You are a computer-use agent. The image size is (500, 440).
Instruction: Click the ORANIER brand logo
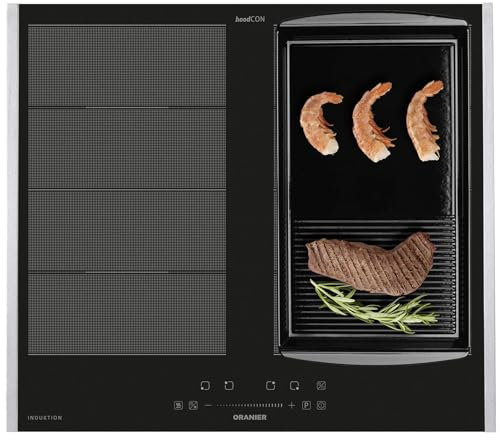click(x=250, y=417)
